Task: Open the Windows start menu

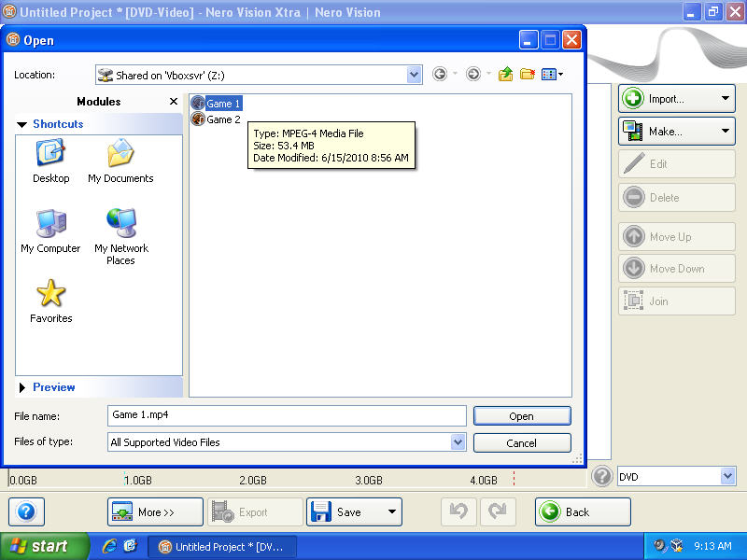Action: click(x=44, y=546)
